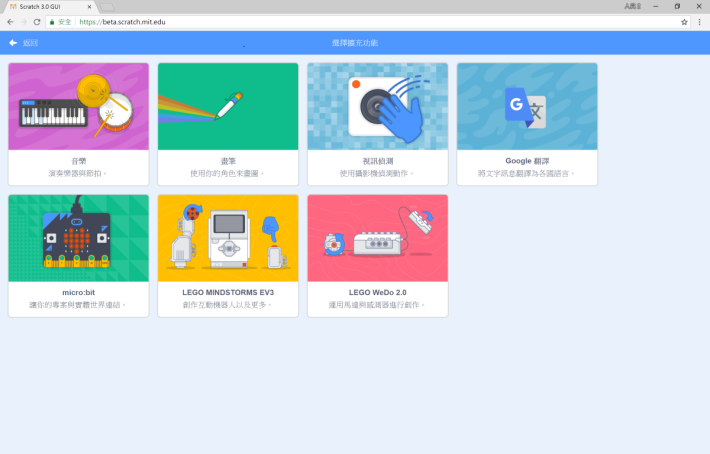Image resolution: width=710 pixels, height=454 pixels.
Task: Open the Music extension keyboard and drum image
Action: (78, 106)
